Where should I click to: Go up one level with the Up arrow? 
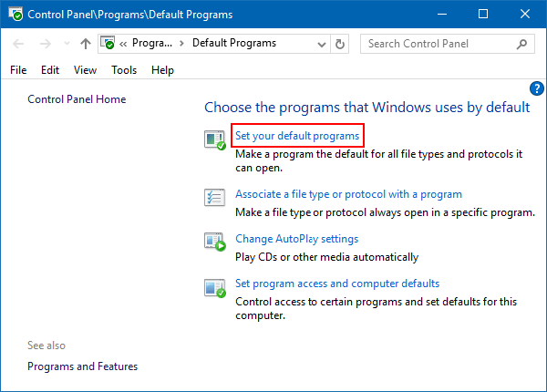(x=86, y=44)
